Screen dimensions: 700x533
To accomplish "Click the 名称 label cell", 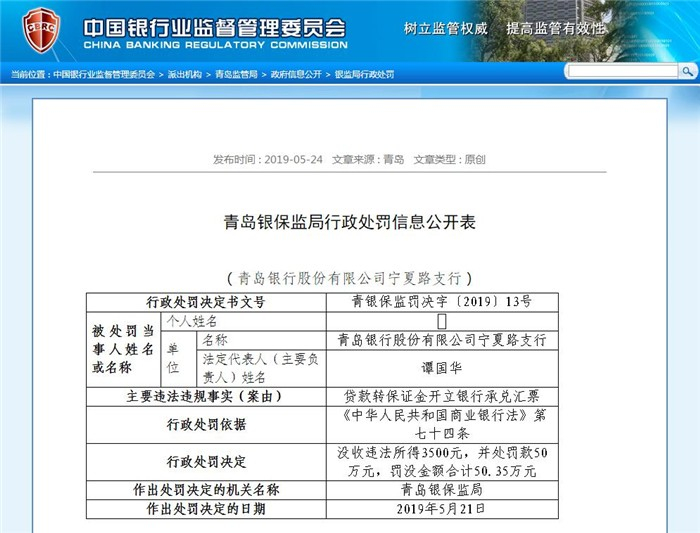I will point(261,340).
